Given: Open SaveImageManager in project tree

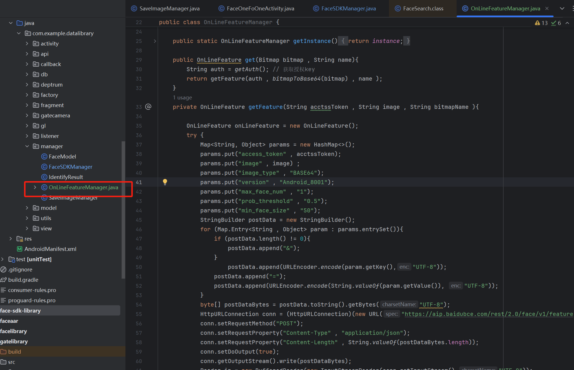Looking at the screenshot, I should tap(73, 198).
